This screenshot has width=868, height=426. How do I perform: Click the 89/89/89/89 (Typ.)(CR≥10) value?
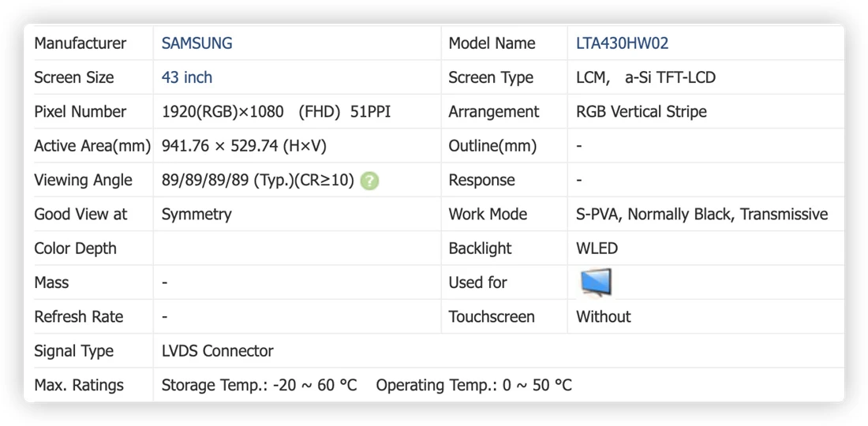point(258,181)
